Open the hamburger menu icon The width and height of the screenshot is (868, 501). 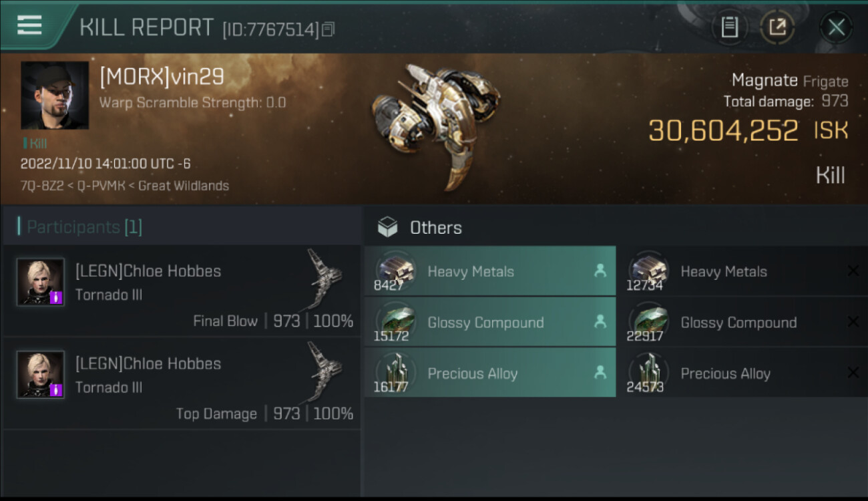[x=29, y=25]
